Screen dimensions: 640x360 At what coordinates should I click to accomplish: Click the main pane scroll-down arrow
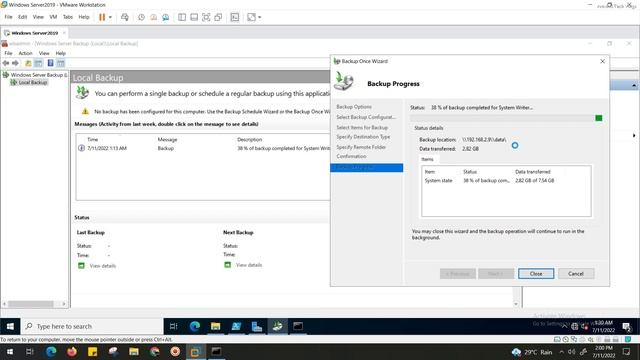516,304
